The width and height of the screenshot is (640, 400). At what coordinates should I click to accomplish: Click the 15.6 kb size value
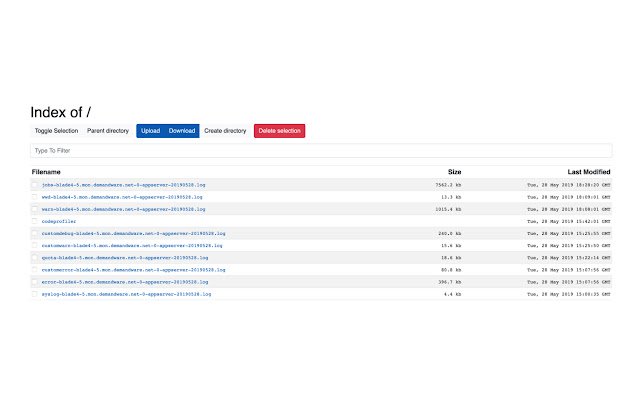(451, 246)
